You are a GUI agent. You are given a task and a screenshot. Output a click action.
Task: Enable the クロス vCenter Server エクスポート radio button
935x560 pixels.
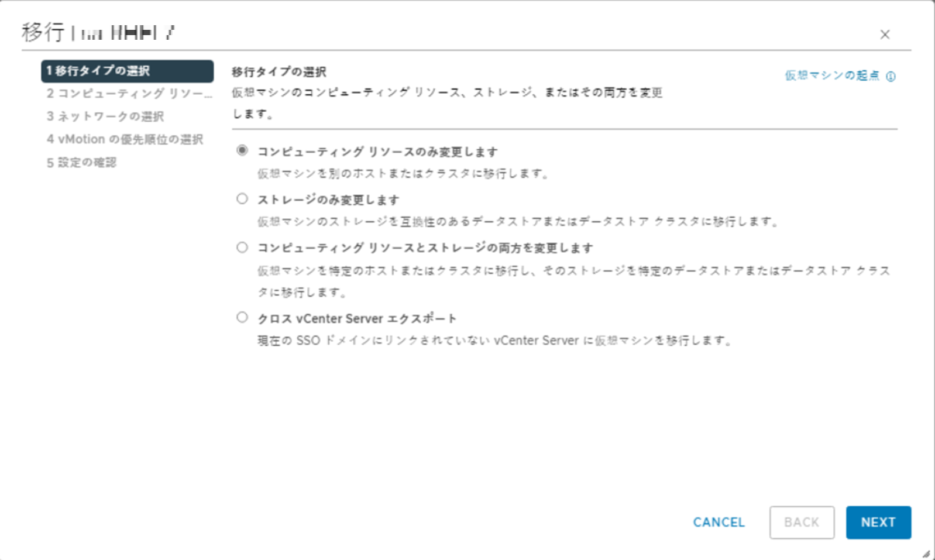point(242,317)
